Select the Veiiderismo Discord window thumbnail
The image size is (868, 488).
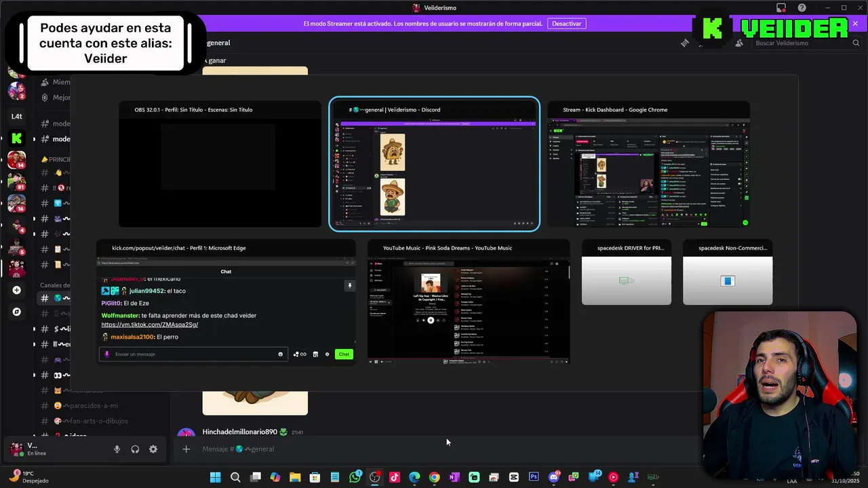tap(434, 165)
